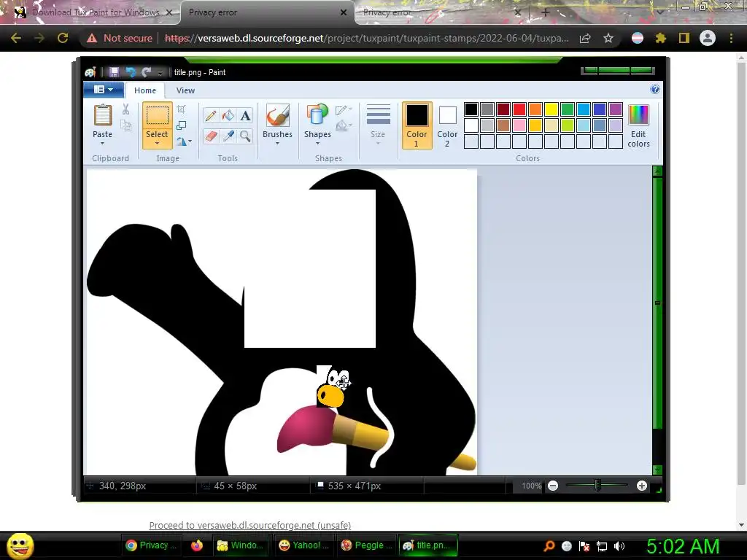This screenshot has height=560, width=747.
Task: Pick the green color swatch
Action: (568, 109)
